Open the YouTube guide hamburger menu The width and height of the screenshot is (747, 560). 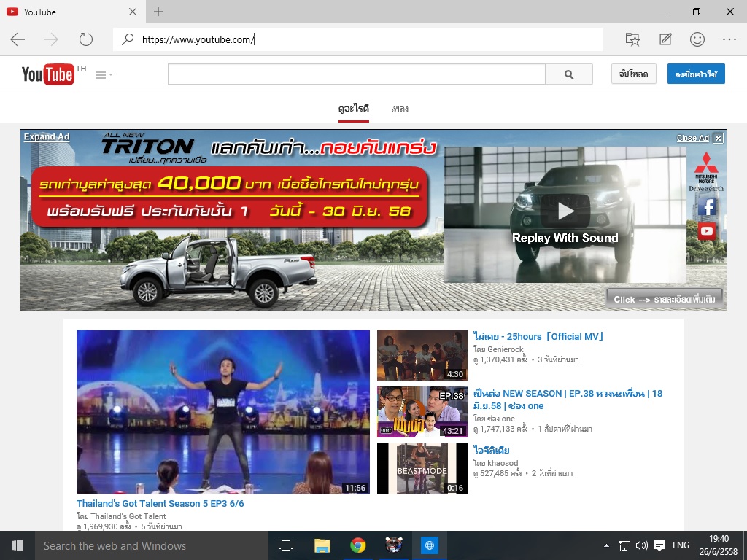click(104, 75)
